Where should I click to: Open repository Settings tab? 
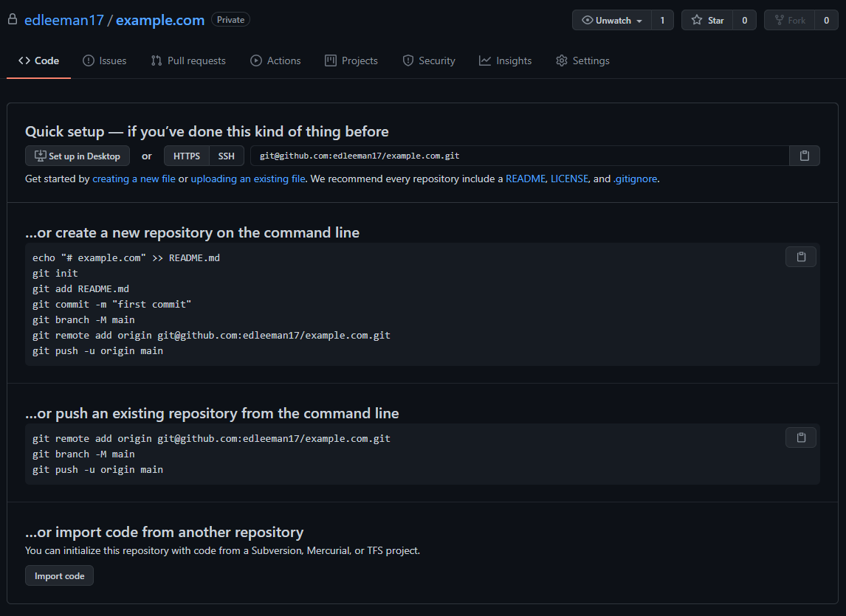pyautogui.click(x=582, y=60)
